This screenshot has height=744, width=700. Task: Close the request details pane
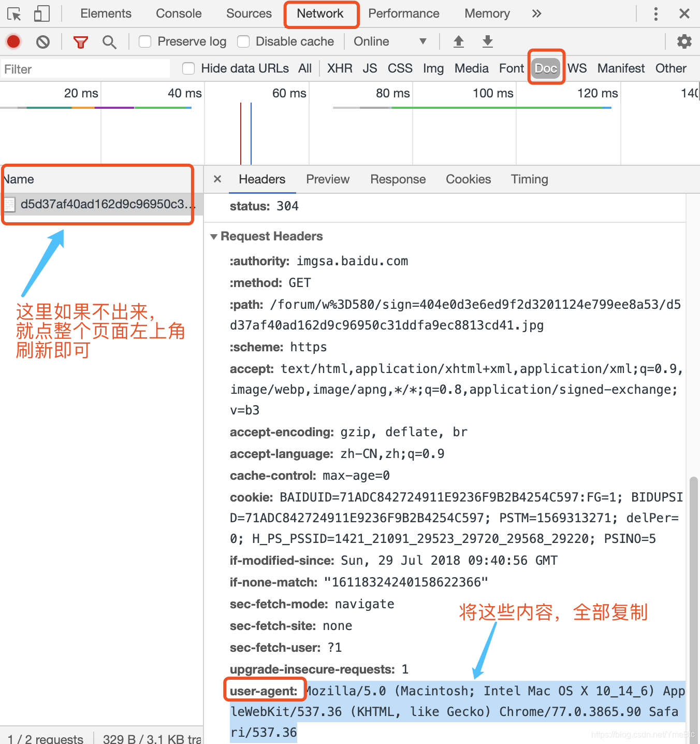tap(217, 179)
